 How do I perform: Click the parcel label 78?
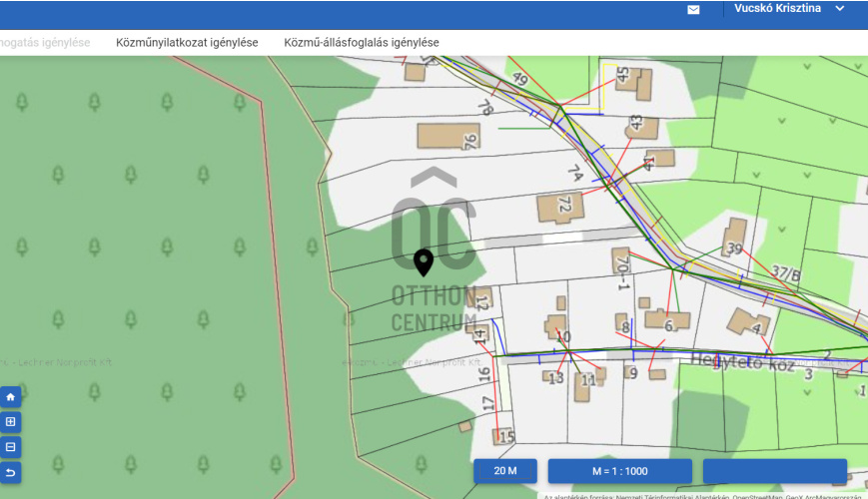pos(484,107)
